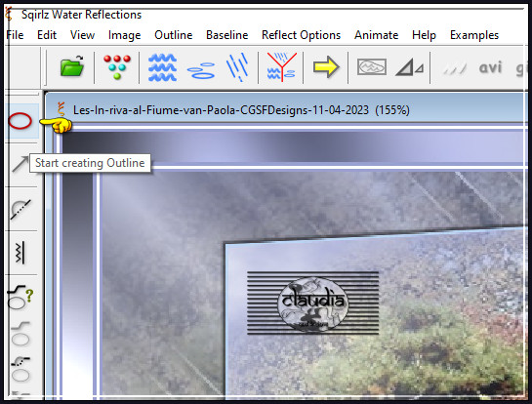The image size is (532, 404).
Task: Select the blue rain streaks icon
Action: [x=237, y=66]
